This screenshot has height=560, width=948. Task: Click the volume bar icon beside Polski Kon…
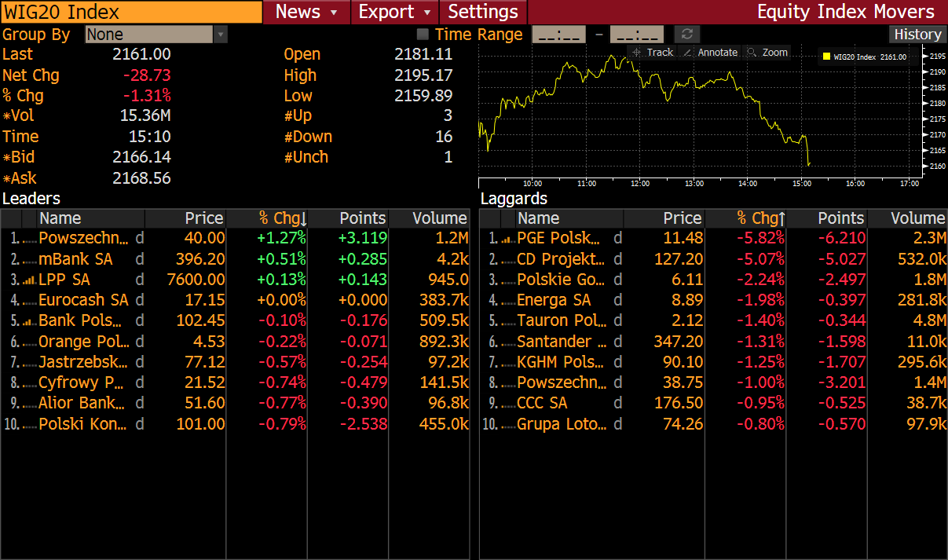30,424
